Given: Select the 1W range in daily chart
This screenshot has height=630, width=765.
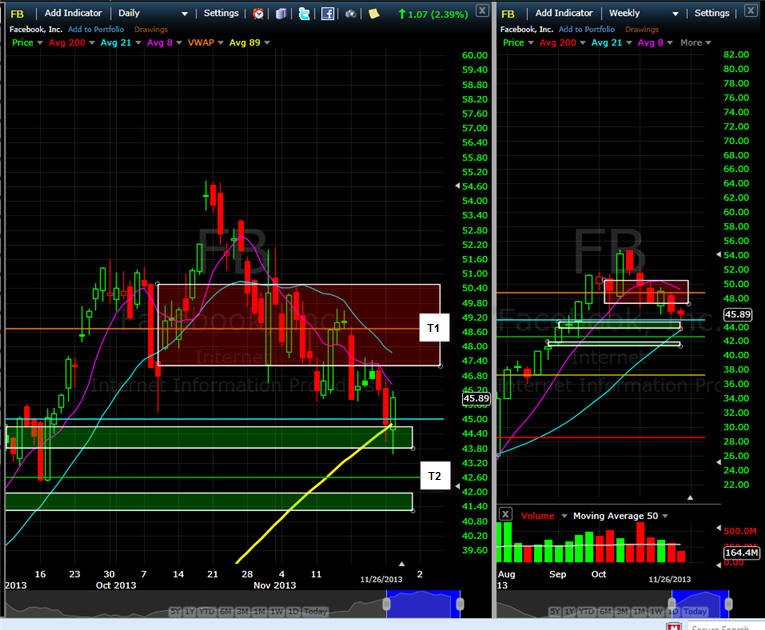Looking at the screenshot, I should coord(277,611).
